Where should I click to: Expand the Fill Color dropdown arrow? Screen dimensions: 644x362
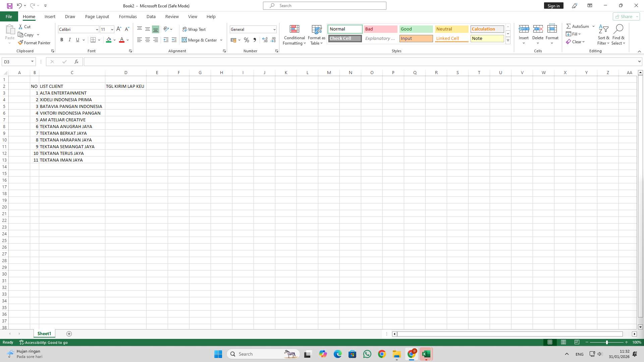point(114,40)
